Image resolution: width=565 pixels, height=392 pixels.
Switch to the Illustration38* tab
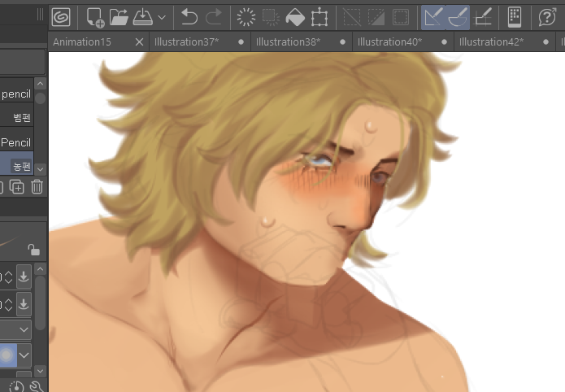click(289, 41)
